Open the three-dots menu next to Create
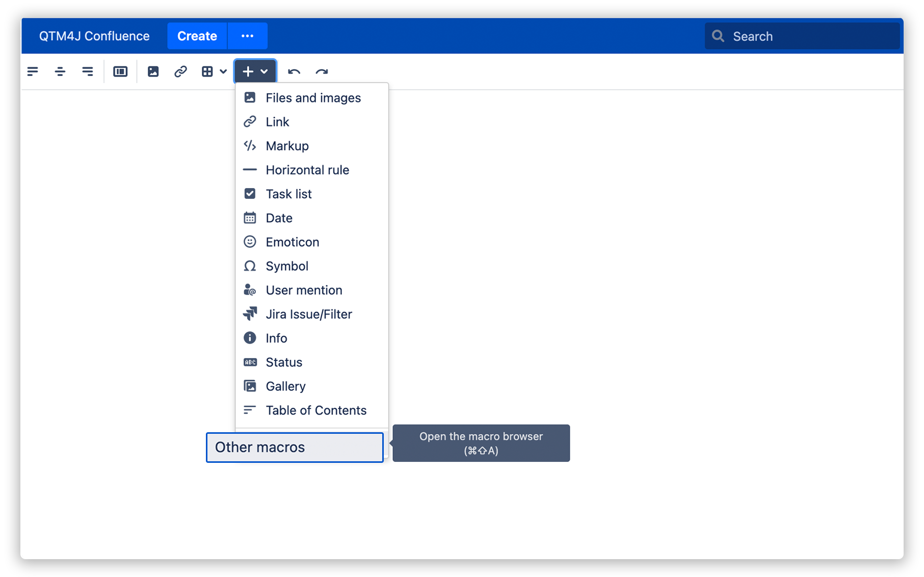The height and width of the screenshot is (577, 924). click(248, 36)
